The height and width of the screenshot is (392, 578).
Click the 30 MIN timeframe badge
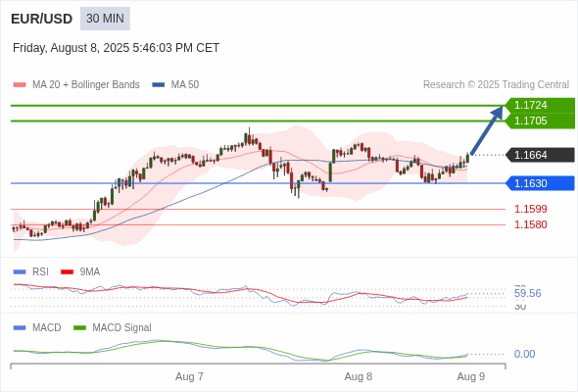pyautogui.click(x=105, y=19)
